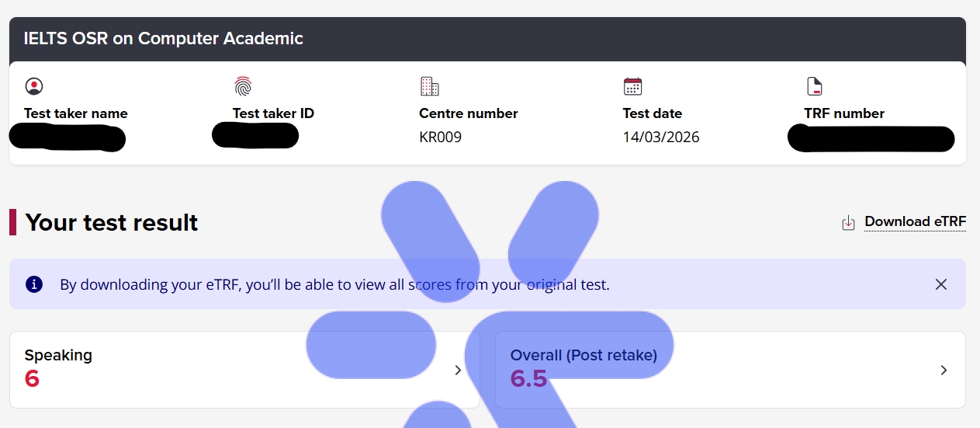
Task: Click the fingerprint Test taker ID icon
Action: (243, 85)
